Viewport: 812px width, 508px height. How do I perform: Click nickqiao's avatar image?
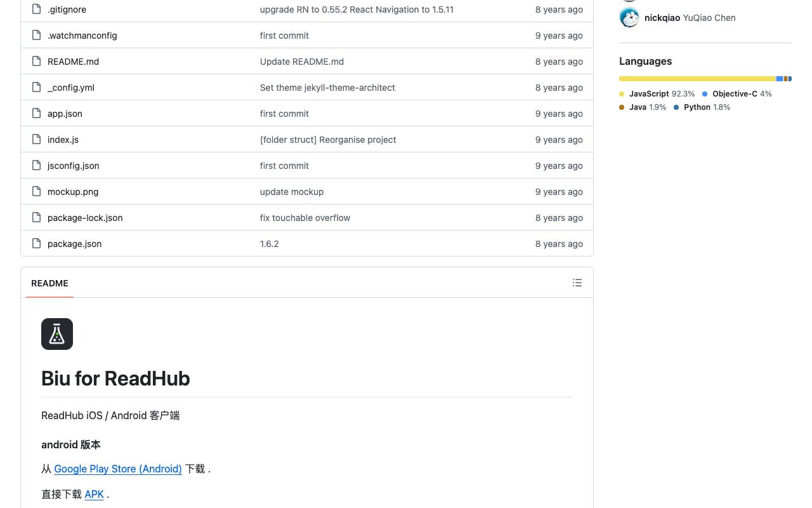[629, 18]
